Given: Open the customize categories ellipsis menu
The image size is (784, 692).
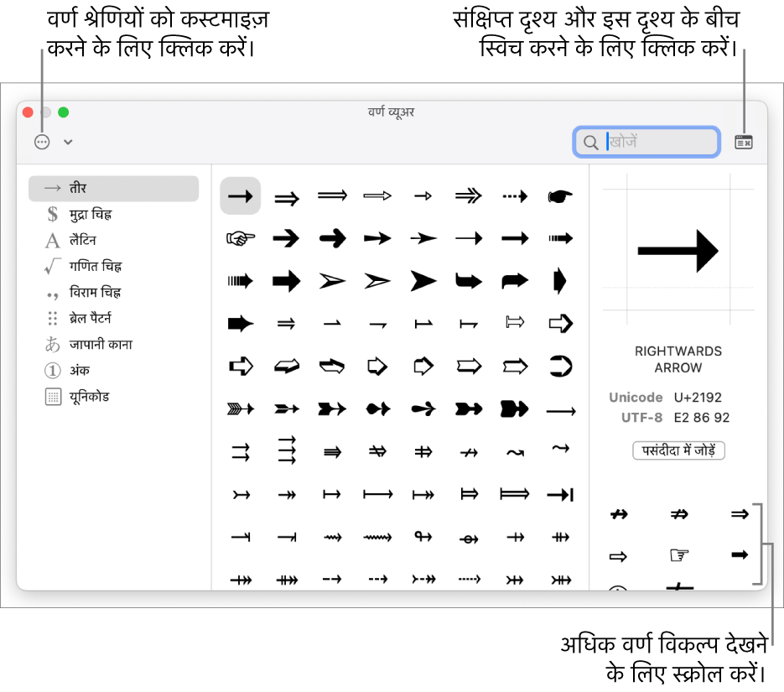Looking at the screenshot, I should tap(42, 142).
